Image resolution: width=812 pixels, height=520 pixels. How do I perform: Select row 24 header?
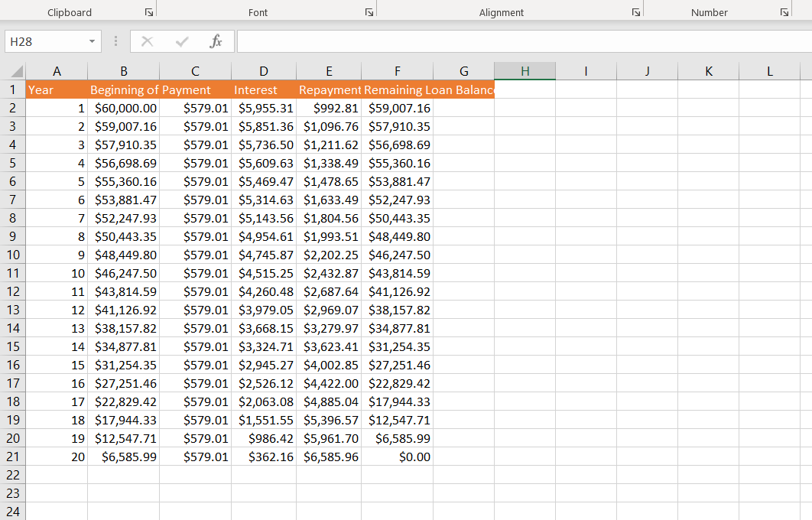(x=12, y=512)
